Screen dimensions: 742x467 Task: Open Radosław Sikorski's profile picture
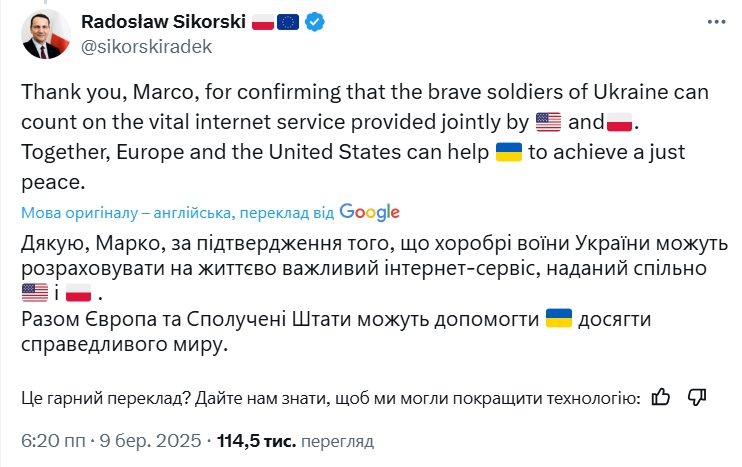[45, 34]
